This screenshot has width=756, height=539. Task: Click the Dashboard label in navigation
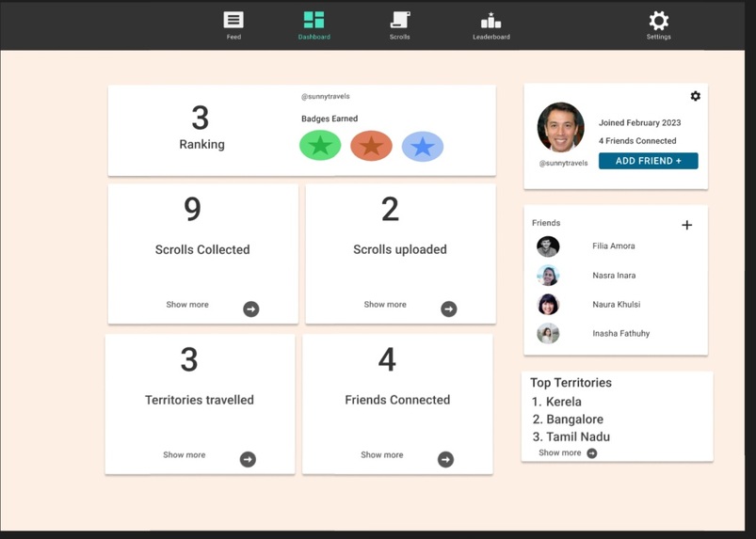314,37
